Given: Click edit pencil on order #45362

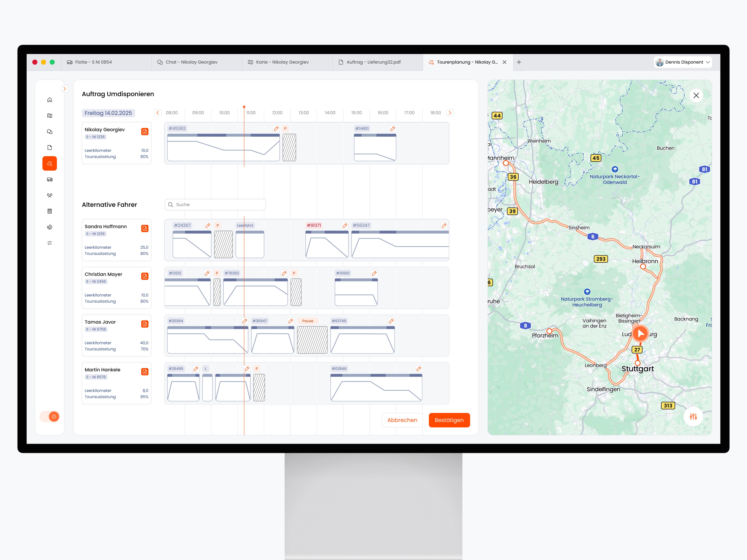Looking at the screenshot, I should tap(276, 129).
